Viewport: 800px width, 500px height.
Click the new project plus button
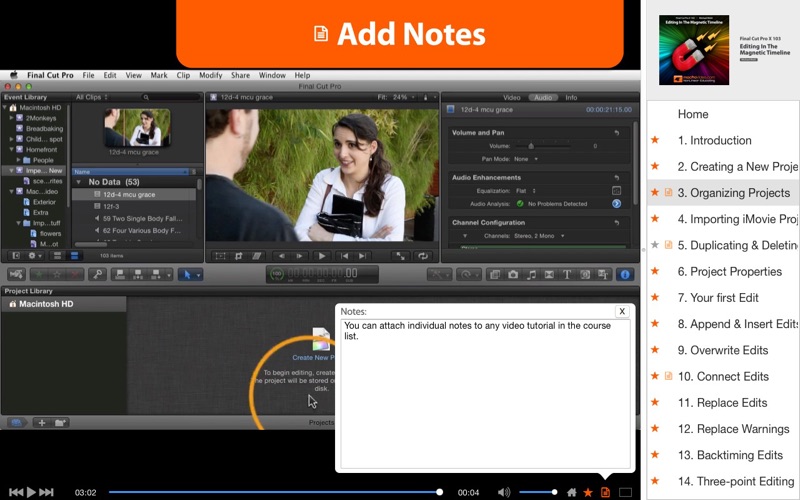[x=42, y=422]
